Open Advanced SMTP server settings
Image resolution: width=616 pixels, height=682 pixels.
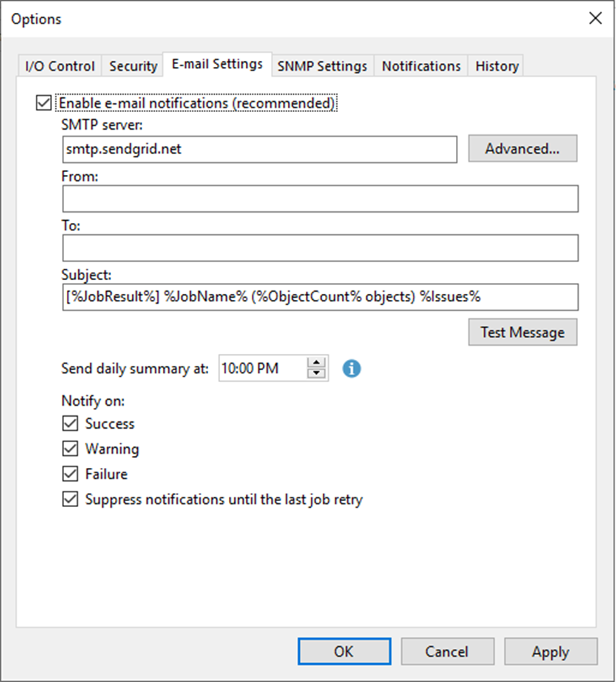(523, 149)
